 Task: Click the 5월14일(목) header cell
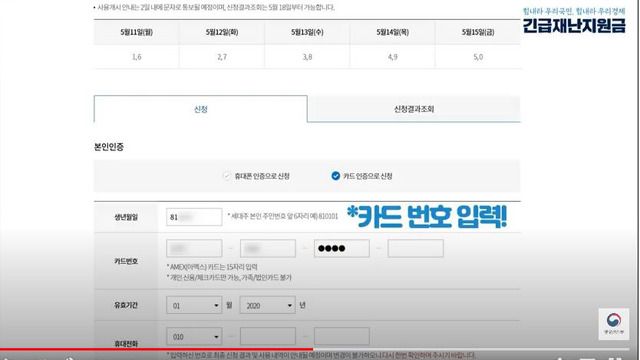pyautogui.click(x=392, y=32)
